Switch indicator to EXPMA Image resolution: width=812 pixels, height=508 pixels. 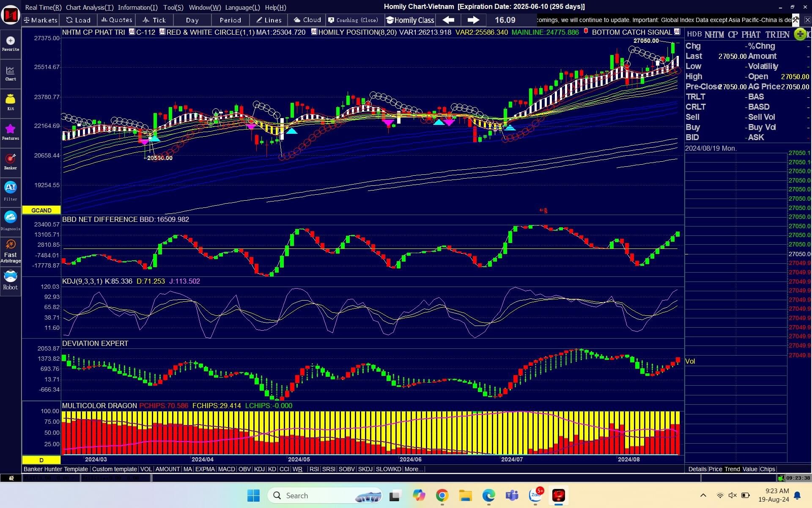pyautogui.click(x=205, y=469)
